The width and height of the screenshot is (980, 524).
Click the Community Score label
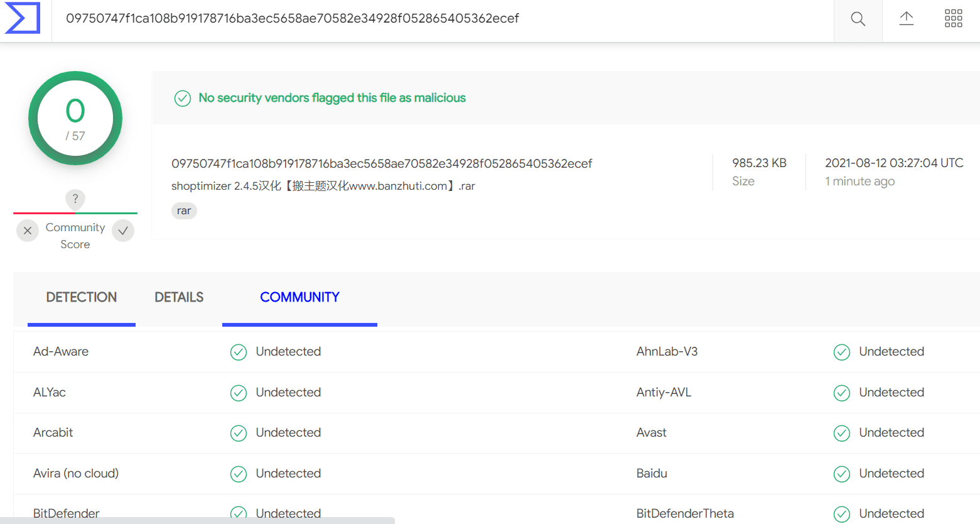pos(75,236)
